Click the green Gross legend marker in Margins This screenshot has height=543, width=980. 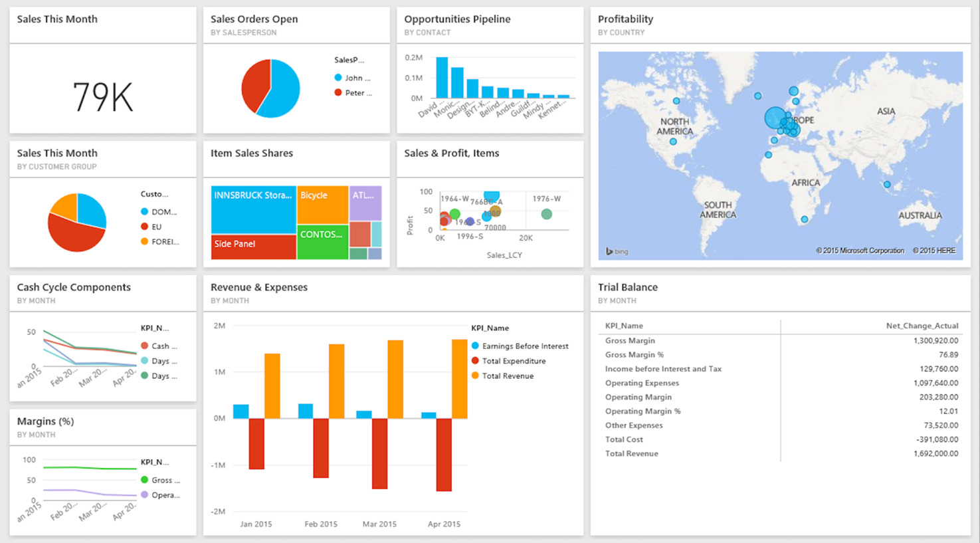coord(144,480)
